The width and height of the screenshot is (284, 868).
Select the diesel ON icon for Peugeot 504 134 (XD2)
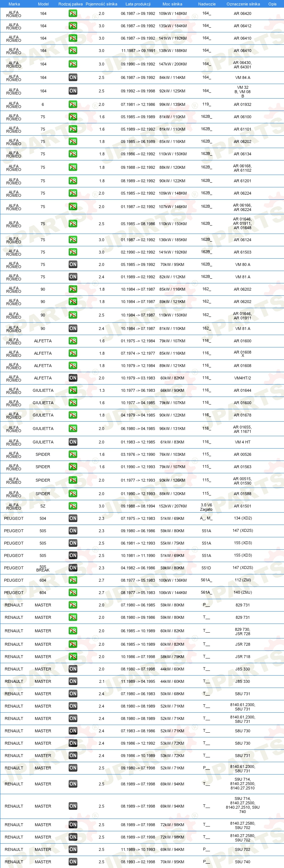click(x=73, y=518)
